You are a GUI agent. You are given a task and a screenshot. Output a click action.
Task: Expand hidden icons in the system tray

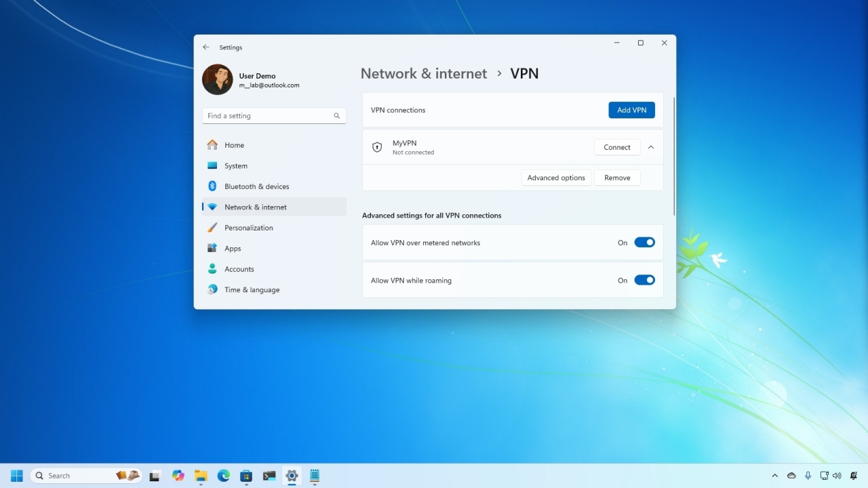click(774, 475)
